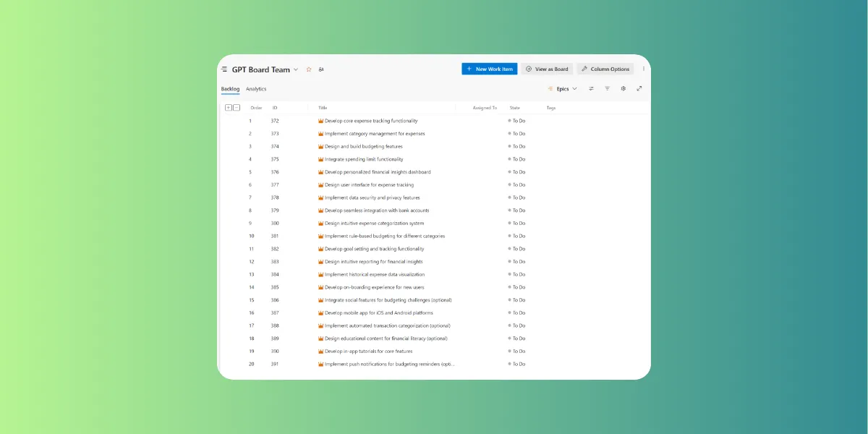Click crown icon of 'Implement historical expense data visualization'
The width and height of the screenshot is (868, 434).
tap(320, 274)
